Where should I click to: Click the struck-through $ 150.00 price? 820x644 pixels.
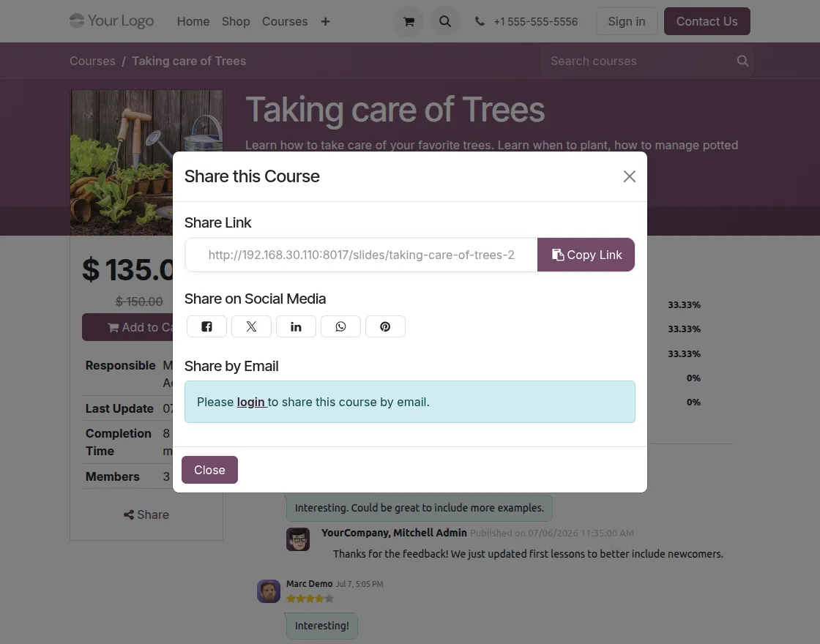tap(139, 302)
